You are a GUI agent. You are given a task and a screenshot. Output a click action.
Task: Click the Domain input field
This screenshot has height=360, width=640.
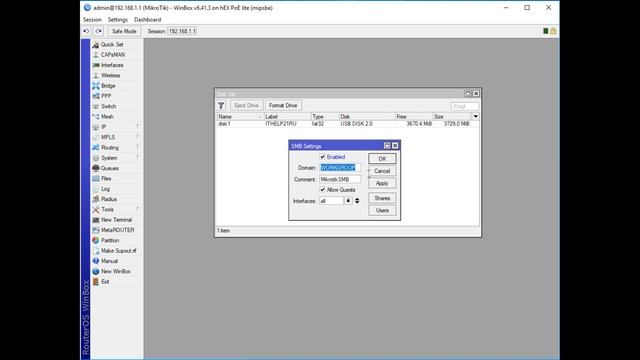pyautogui.click(x=340, y=168)
